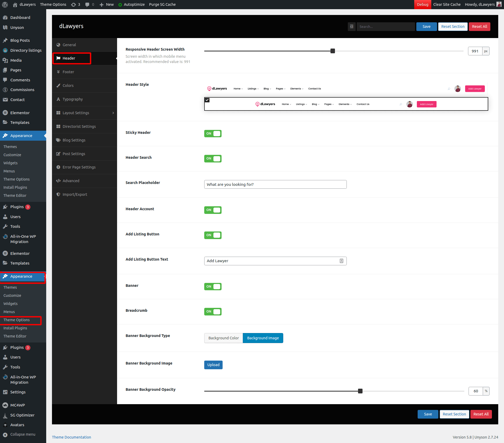The width and height of the screenshot is (504, 443).
Task: Click the user avatar in the admin bar
Action: pos(499,4)
